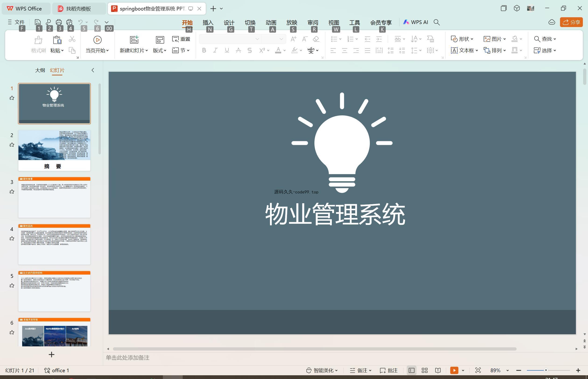Open font color dropdown arrow
Image resolution: width=588 pixels, height=379 pixels.
pos(284,50)
